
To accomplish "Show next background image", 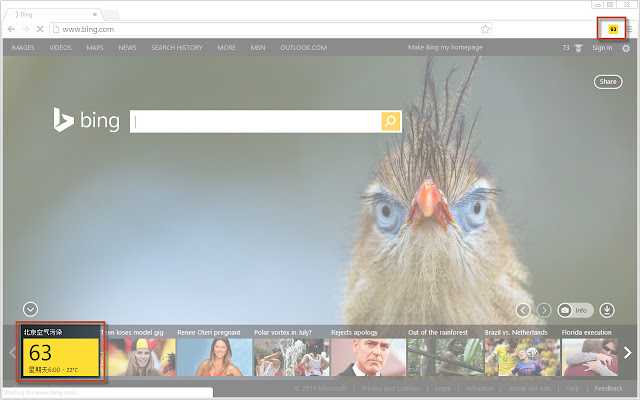I will (x=544, y=310).
